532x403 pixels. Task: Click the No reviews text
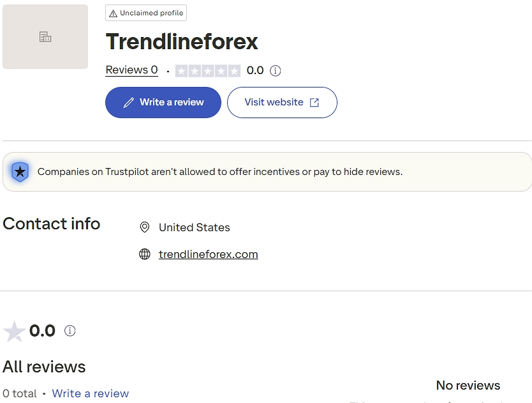468,385
